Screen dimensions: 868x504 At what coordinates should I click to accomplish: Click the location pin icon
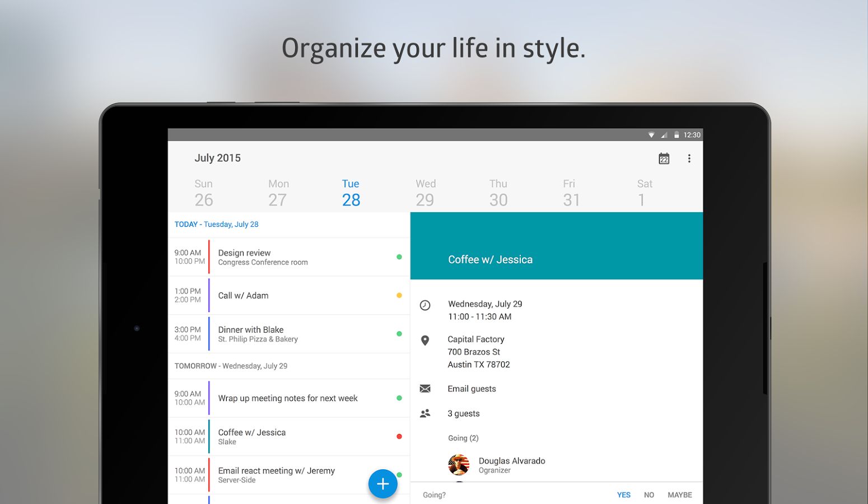(425, 340)
